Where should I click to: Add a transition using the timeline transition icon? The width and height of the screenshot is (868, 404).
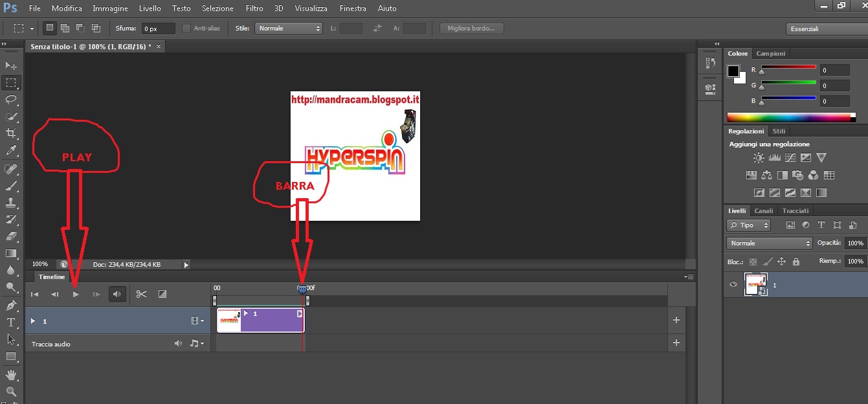(x=162, y=294)
